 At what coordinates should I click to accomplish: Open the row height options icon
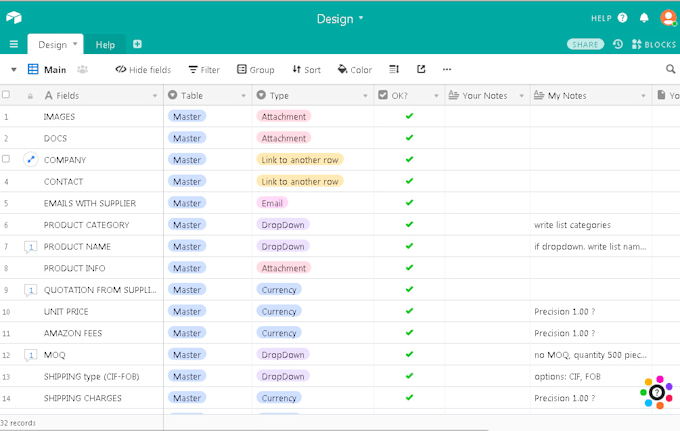pos(394,70)
